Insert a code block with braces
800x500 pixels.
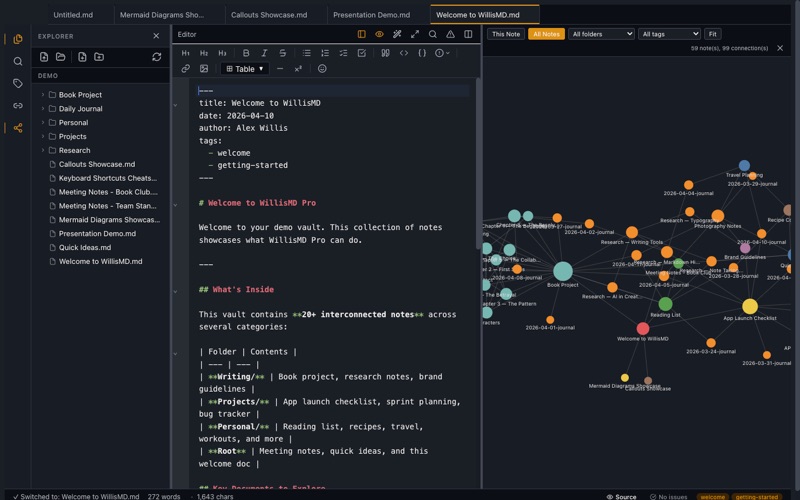pyautogui.click(x=422, y=53)
